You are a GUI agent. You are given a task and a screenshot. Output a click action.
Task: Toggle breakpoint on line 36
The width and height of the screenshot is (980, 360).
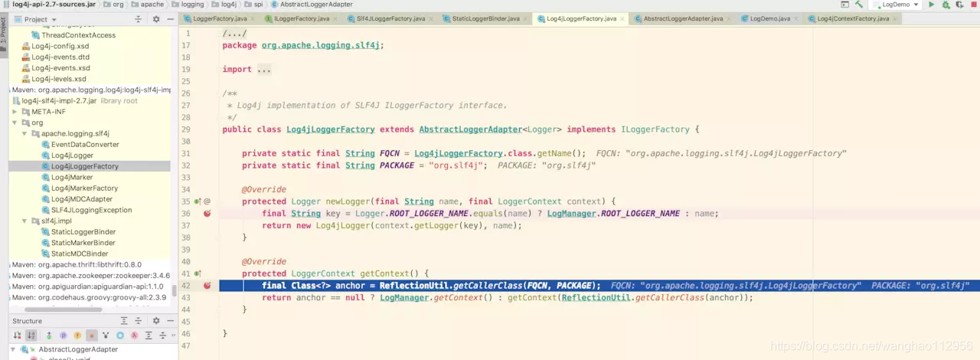pyautogui.click(x=207, y=214)
